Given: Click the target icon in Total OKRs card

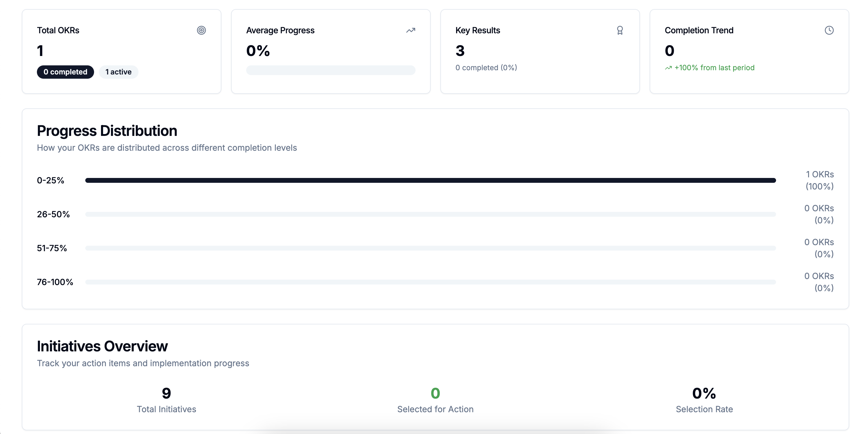Looking at the screenshot, I should [x=201, y=30].
